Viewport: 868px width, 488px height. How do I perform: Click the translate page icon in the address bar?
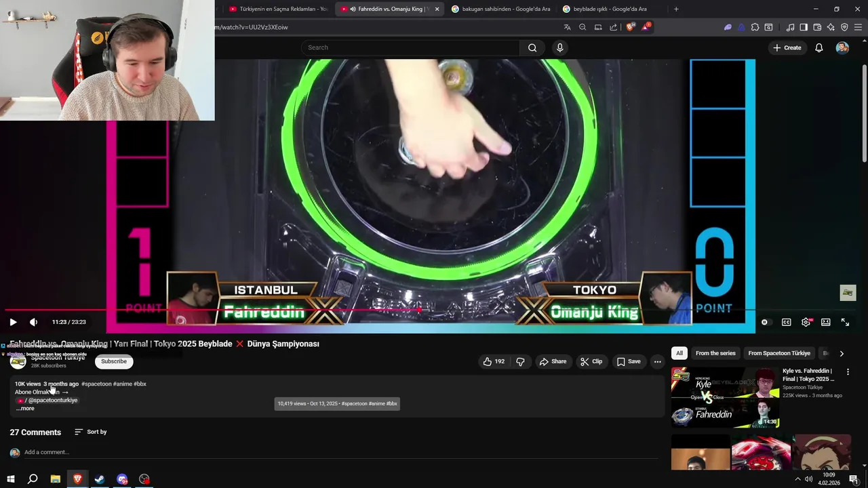tap(567, 27)
